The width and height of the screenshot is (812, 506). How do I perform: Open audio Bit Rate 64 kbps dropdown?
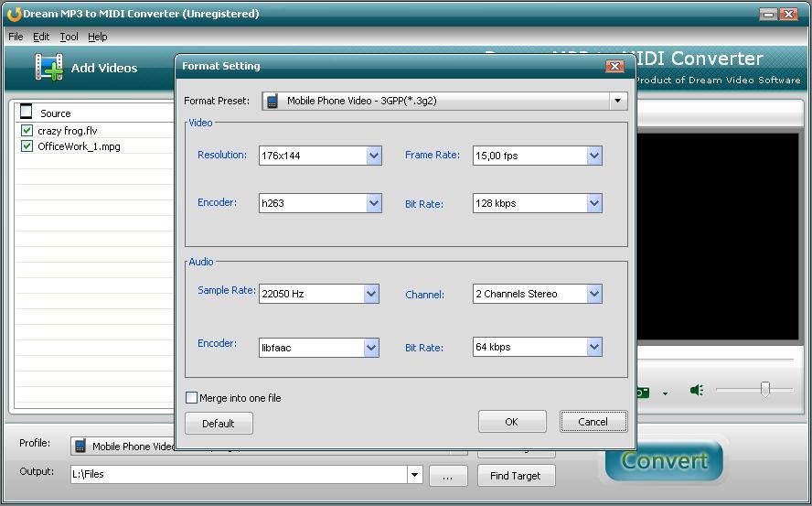coord(594,347)
